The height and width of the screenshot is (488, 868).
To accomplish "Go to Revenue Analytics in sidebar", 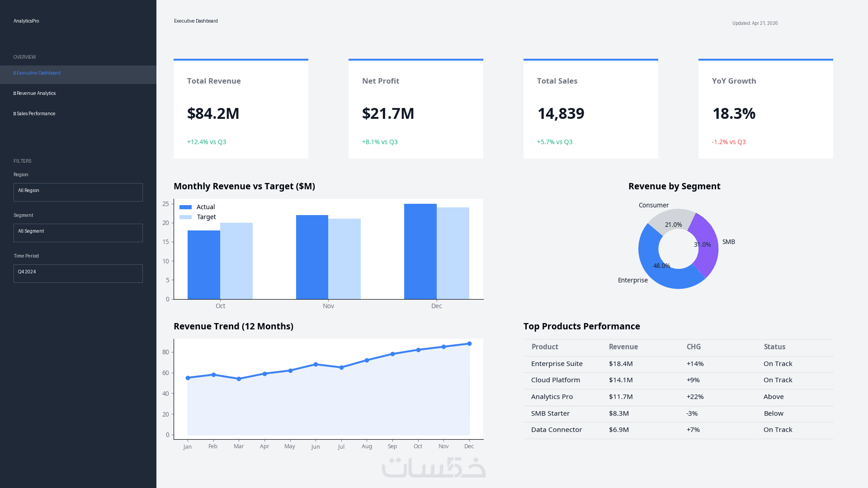I will [x=36, y=94].
